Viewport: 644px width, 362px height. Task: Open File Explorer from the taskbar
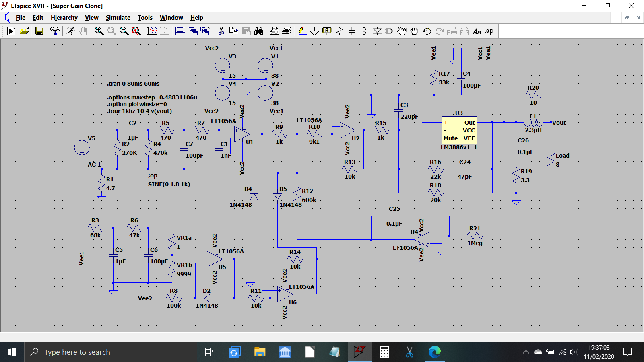point(260,352)
